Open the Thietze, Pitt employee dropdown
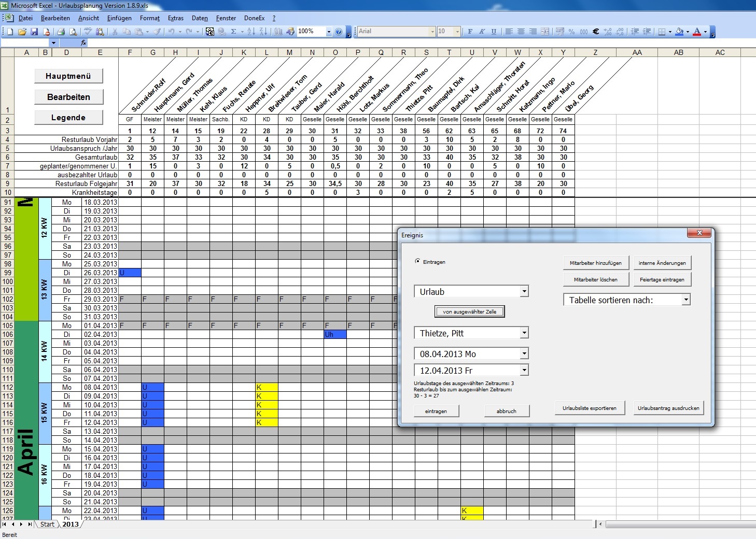The image size is (756, 539). pos(524,333)
